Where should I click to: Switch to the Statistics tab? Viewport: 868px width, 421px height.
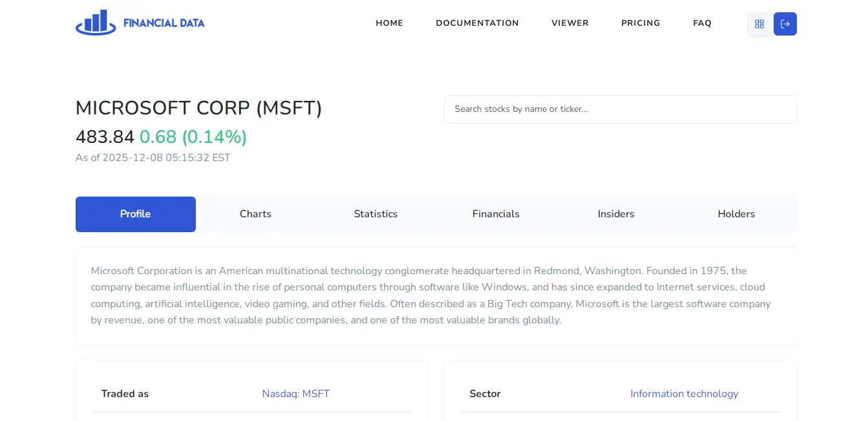click(x=376, y=214)
